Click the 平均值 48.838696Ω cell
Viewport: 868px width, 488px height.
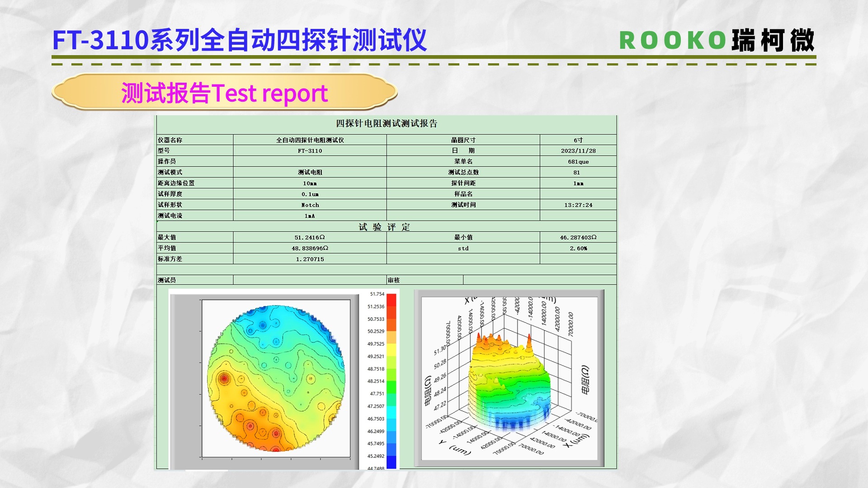310,248
